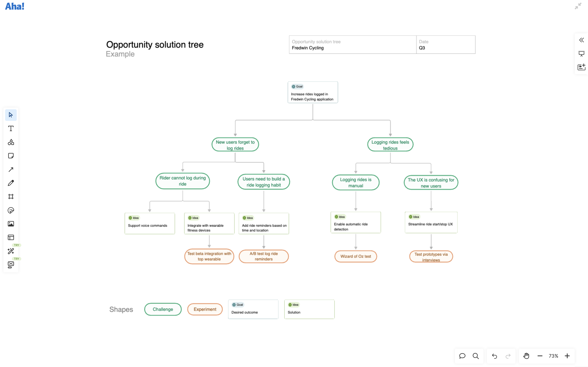Select the Image insert tool
Image resolution: width=588 pixels, height=367 pixels.
pyautogui.click(x=11, y=224)
